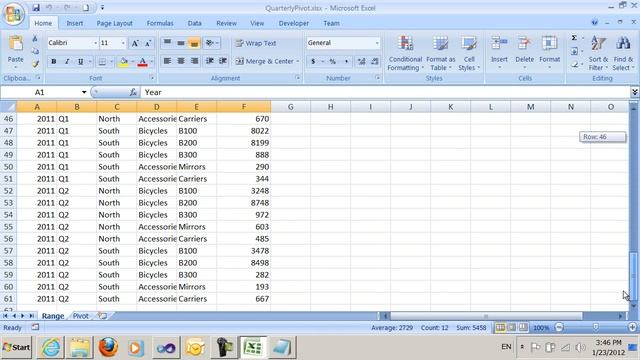Apply the red Font Color swatch
The width and height of the screenshot is (640, 360).
pos(142,62)
